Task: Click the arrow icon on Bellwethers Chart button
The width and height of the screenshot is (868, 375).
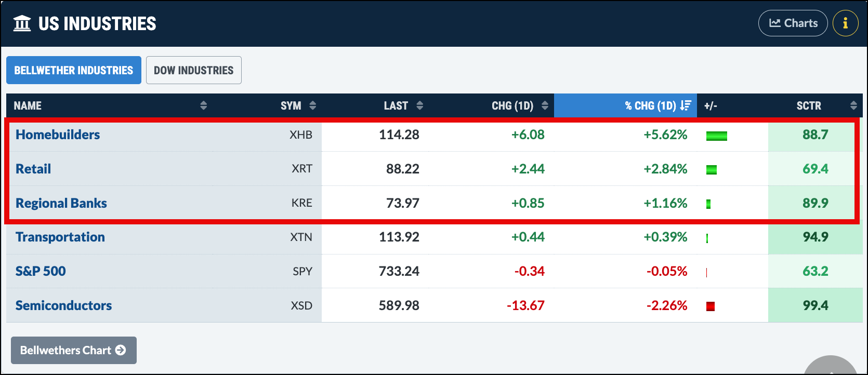Action: coord(121,350)
